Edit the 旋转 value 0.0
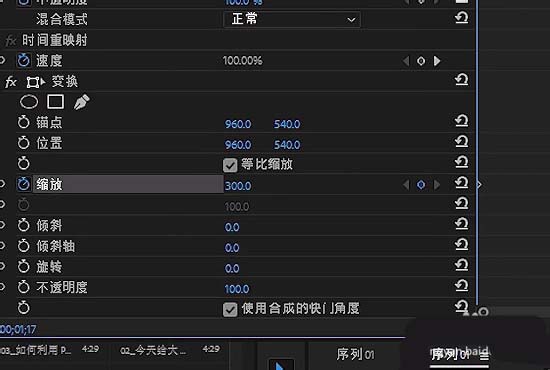This screenshot has width=550, height=370. 232,269
